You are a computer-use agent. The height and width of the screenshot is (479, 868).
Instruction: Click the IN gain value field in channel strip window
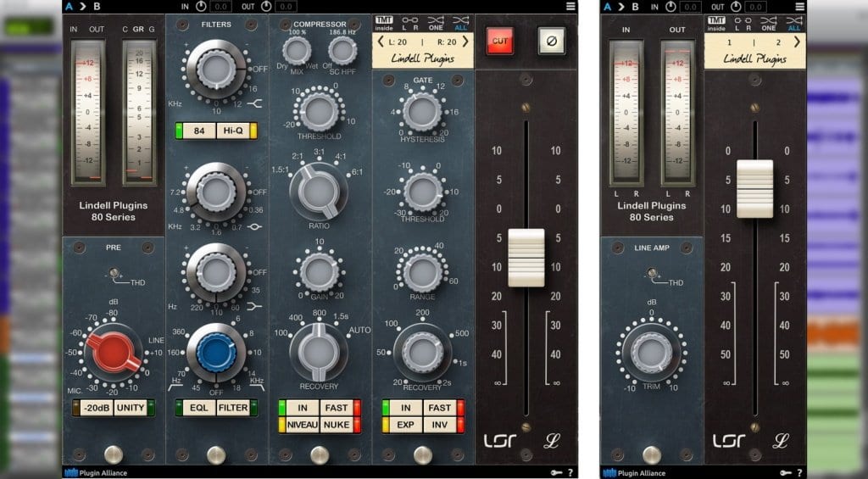(x=221, y=7)
